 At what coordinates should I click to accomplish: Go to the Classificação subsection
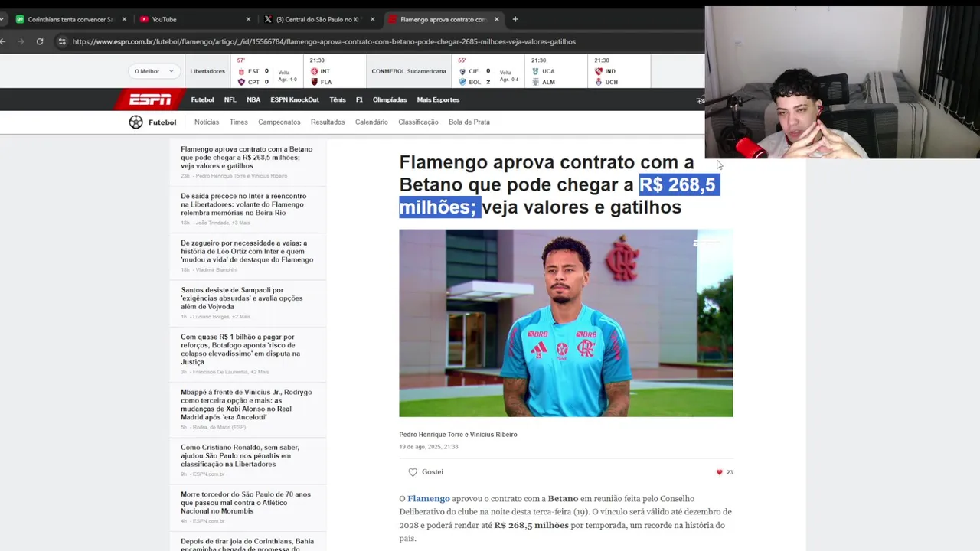[x=418, y=122]
